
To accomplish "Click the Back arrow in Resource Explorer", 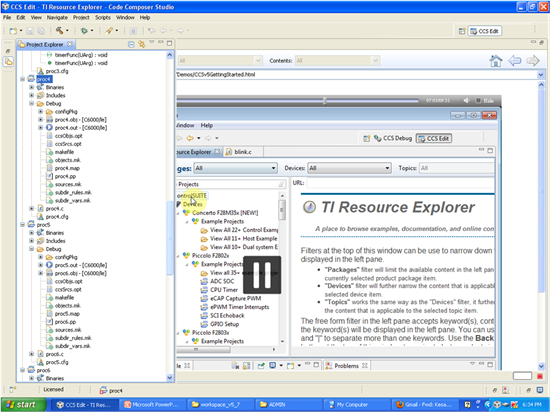I will (x=515, y=61).
